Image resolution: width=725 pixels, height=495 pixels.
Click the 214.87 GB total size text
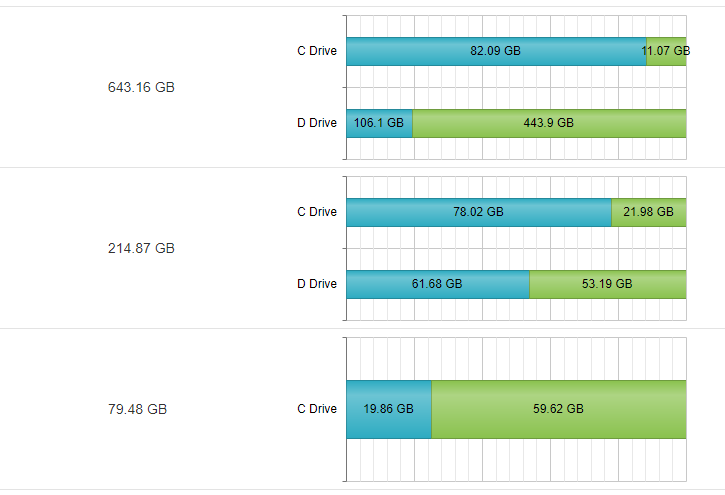(x=141, y=248)
